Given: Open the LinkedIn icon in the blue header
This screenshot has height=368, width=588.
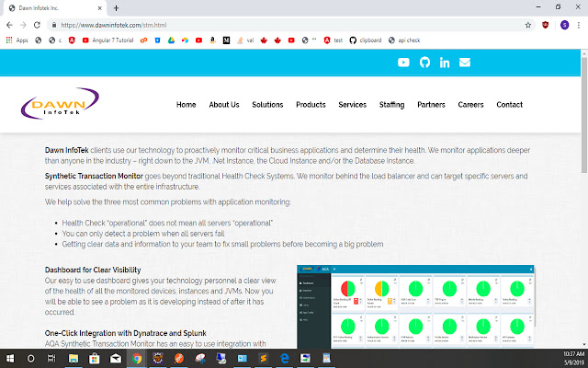Looking at the screenshot, I should 445,63.
